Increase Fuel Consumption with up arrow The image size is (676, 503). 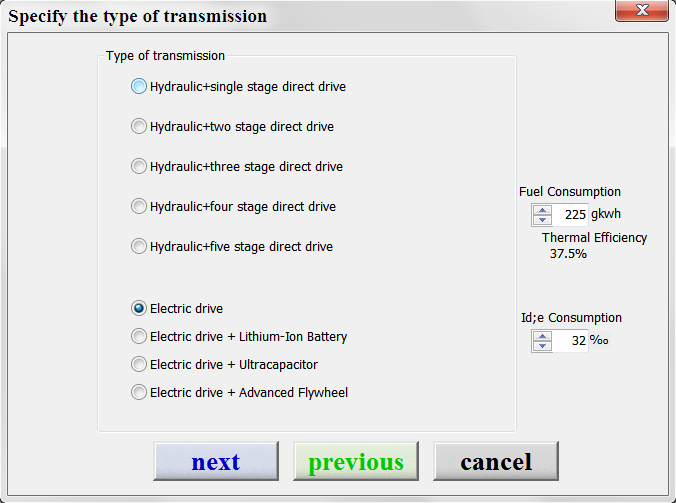pyautogui.click(x=542, y=210)
